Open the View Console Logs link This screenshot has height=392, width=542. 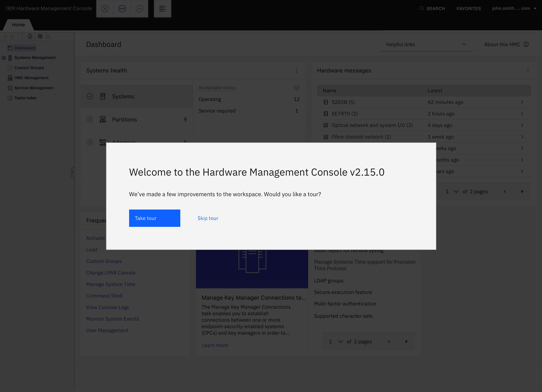coord(107,307)
